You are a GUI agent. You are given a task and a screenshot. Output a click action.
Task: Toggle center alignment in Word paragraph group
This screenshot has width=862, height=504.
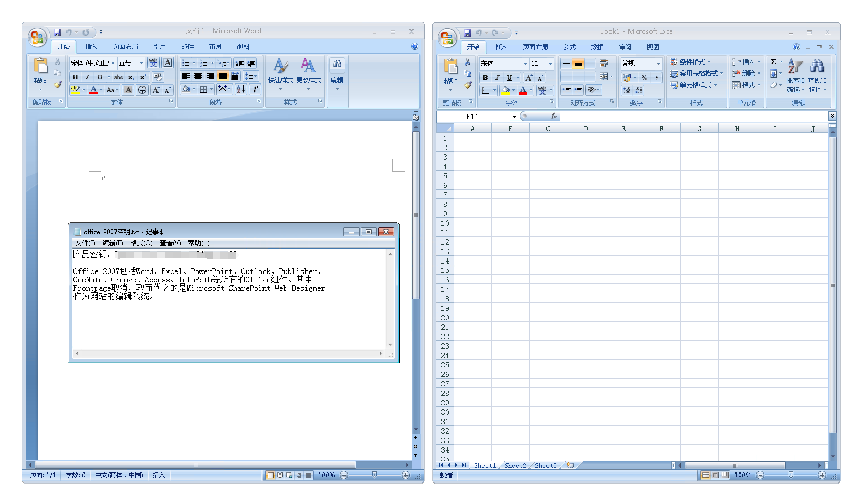pos(198,76)
